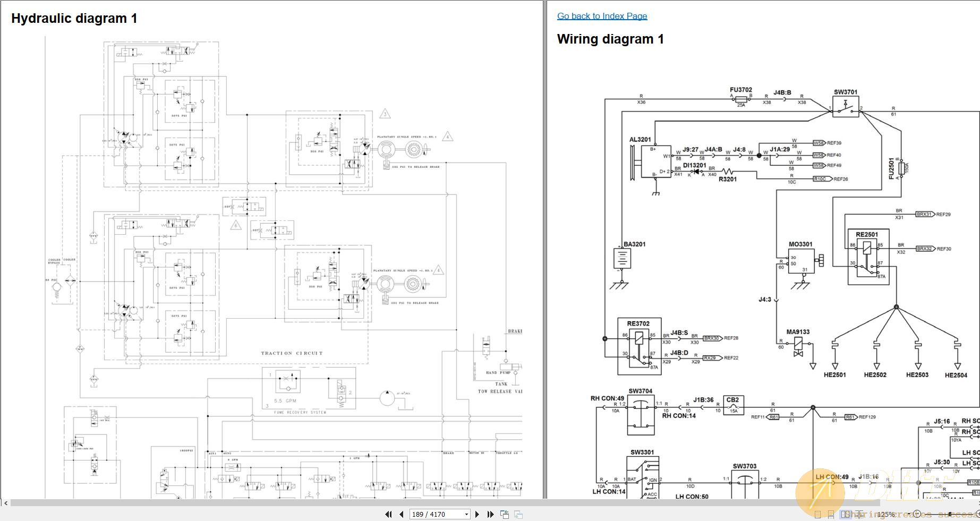Screen dimensions: 980x521
Task: Click the SW3701 switch label
Action: point(846,92)
